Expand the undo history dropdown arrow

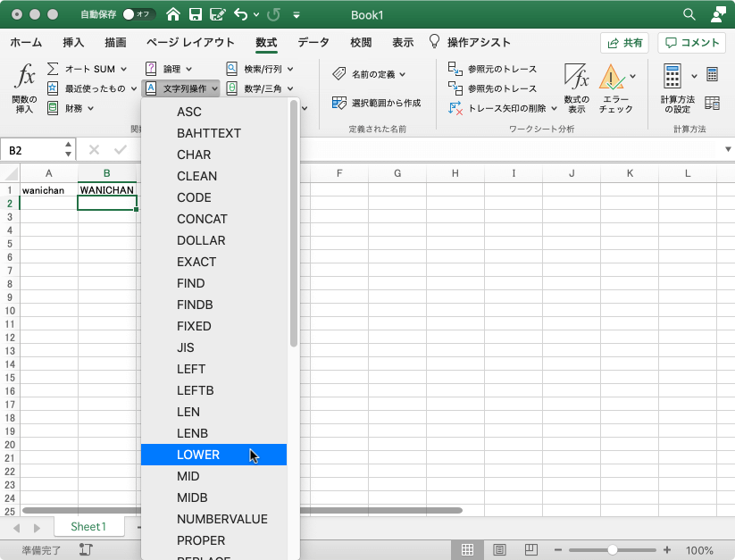(256, 14)
